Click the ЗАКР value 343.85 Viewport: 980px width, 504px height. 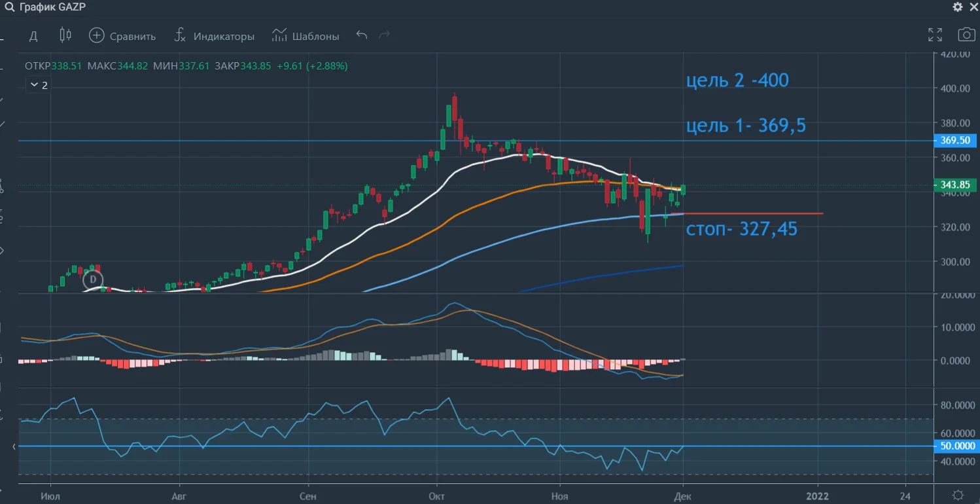coord(256,66)
